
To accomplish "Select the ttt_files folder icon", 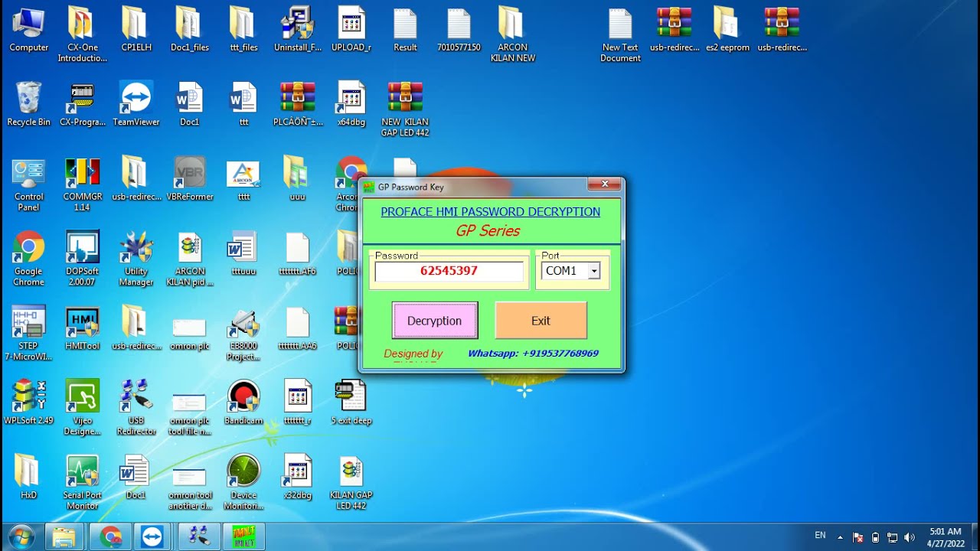I will 243,30.
